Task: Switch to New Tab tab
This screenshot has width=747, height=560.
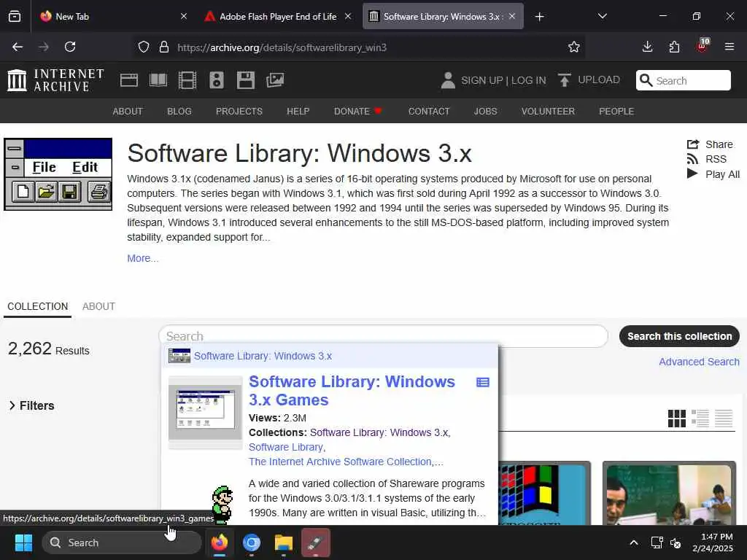Action: pos(113,16)
